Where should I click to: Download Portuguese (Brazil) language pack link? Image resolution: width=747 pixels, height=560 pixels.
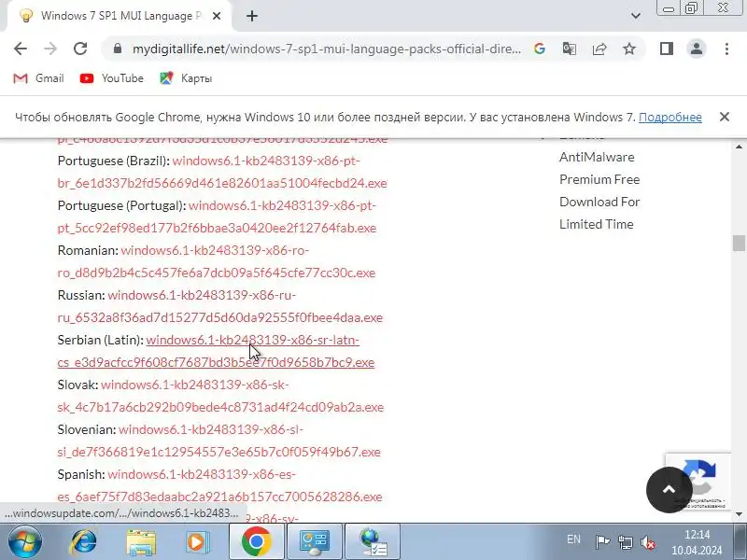pos(222,172)
